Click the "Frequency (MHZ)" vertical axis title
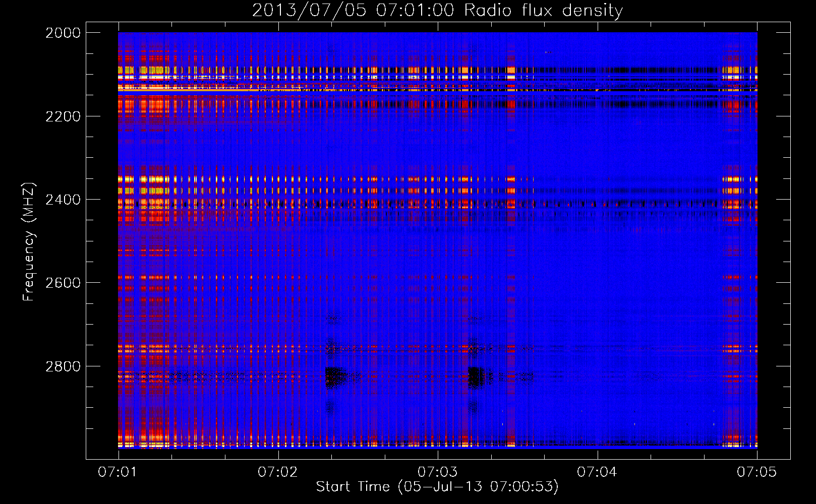The height and width of the screenshot is (504, 816). [x=29, y=242]
